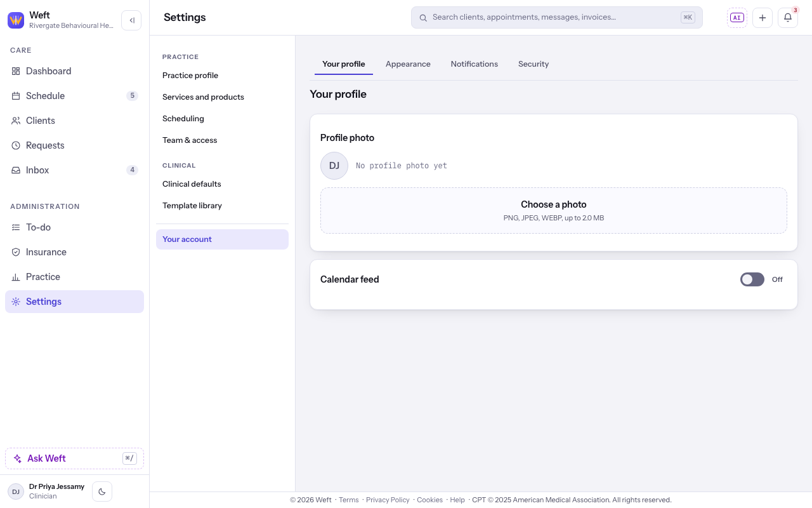The image size is (812, 508).
Task: Open the Inbox
Action: [x=74, y=170]
